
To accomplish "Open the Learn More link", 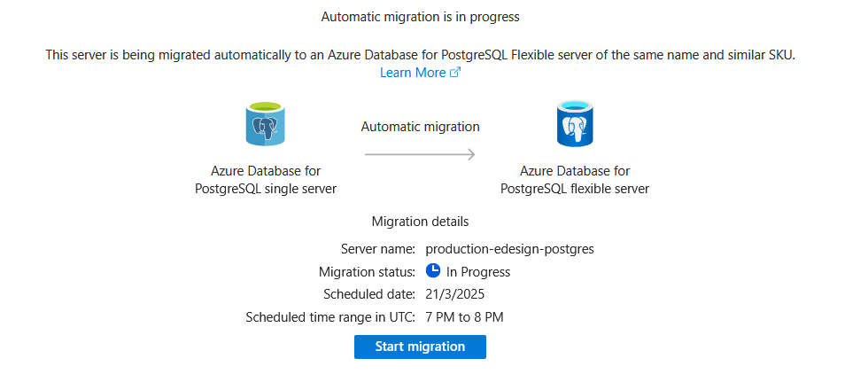I will click(413, 73).
